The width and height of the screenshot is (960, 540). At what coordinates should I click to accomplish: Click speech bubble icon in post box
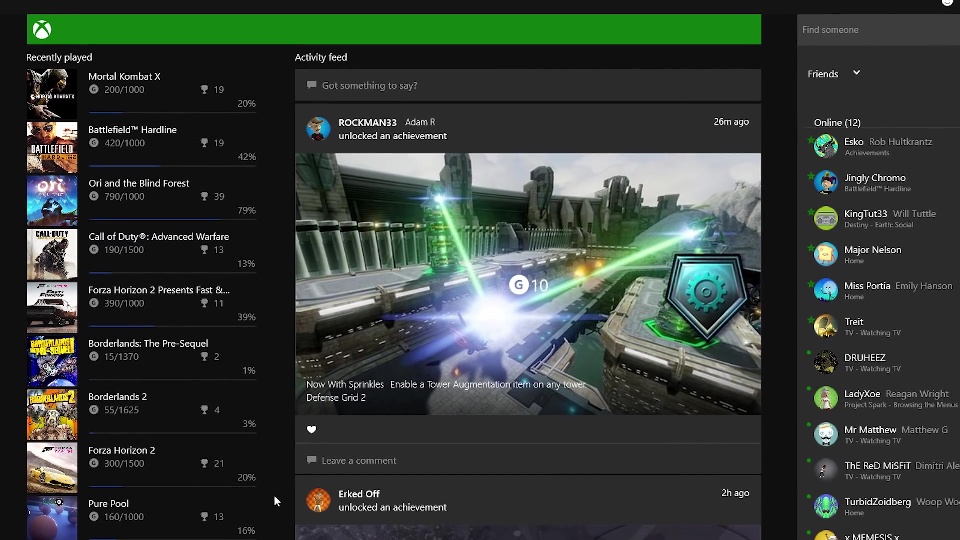[x=312, y=85]
